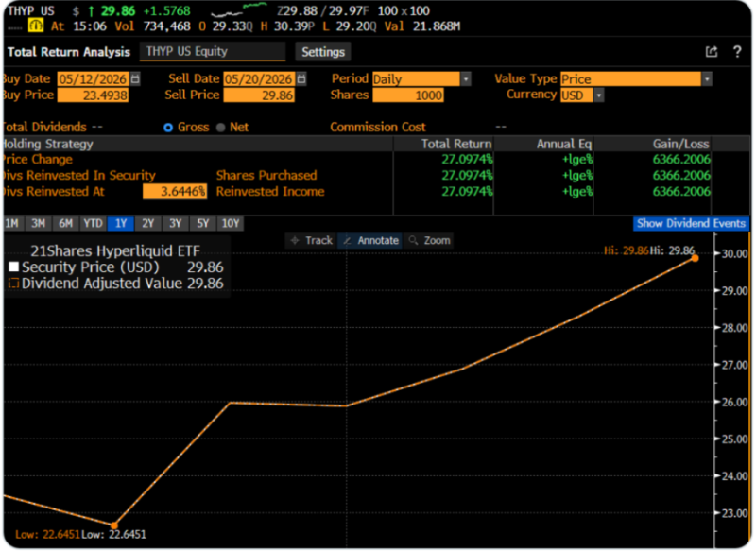Click the Divs Reinvested At 3.6446% field
756x551 pixels.
[175, 191]
